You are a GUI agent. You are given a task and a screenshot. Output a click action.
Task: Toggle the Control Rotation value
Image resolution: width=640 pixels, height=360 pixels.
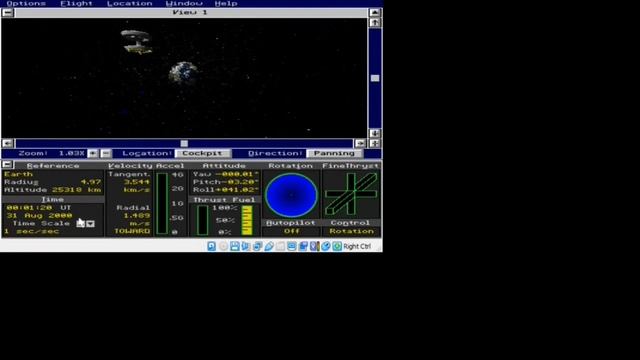point(351,231)
